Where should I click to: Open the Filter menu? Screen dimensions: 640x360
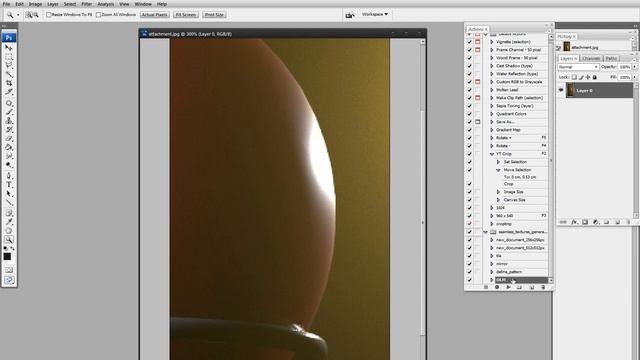click(87, 4)
